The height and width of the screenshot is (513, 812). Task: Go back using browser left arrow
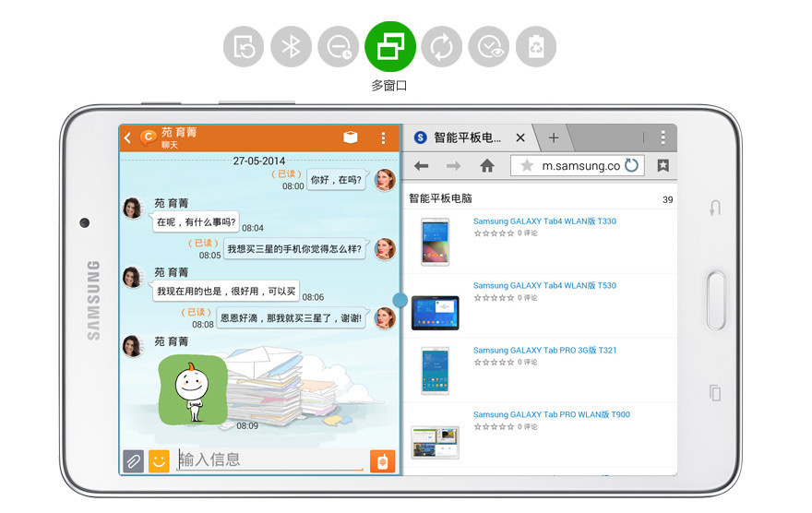(x=422, y=166)
